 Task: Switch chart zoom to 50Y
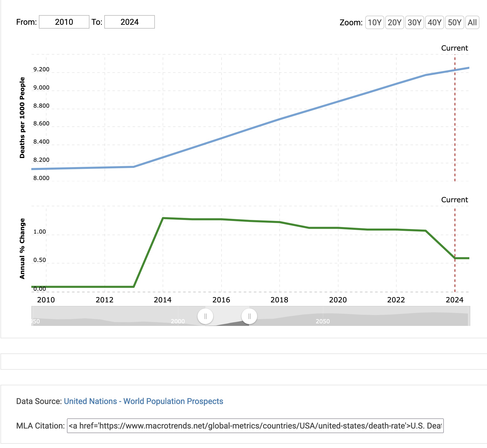coord(454,23)
